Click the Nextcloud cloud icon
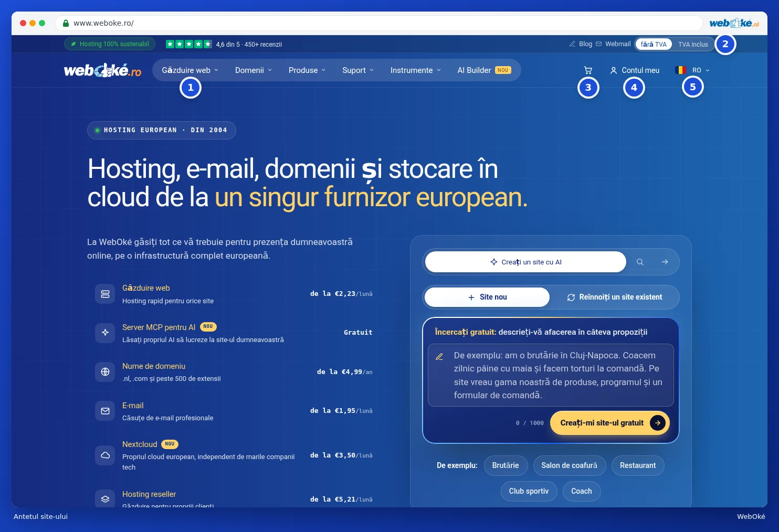 (105, 455)
